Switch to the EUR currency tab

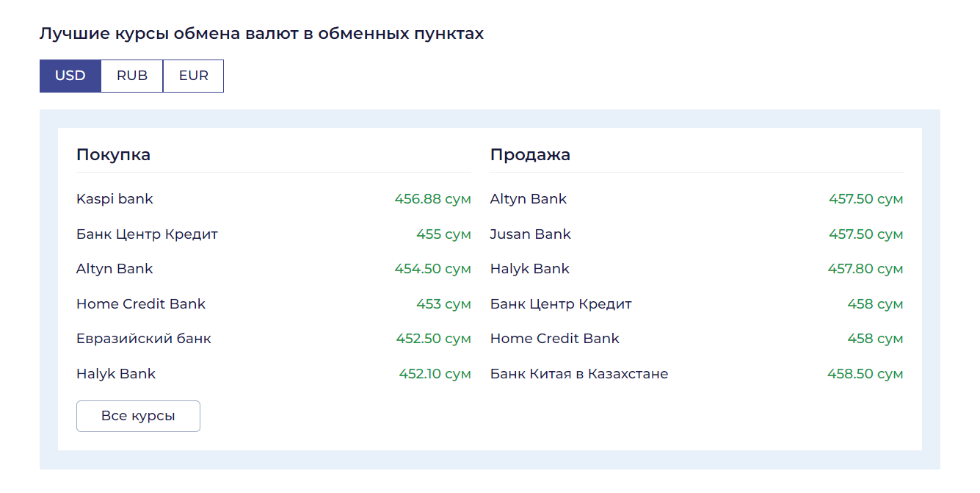click(194, 76)
